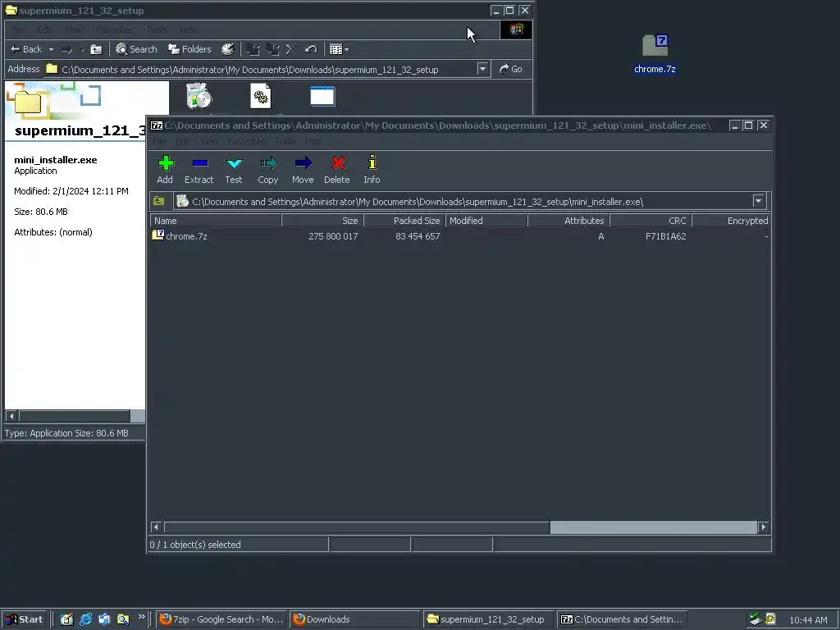Click the Search button in Explorer toolbar
The width and height of the screenshot is (840, 630).
pos(137,49)
